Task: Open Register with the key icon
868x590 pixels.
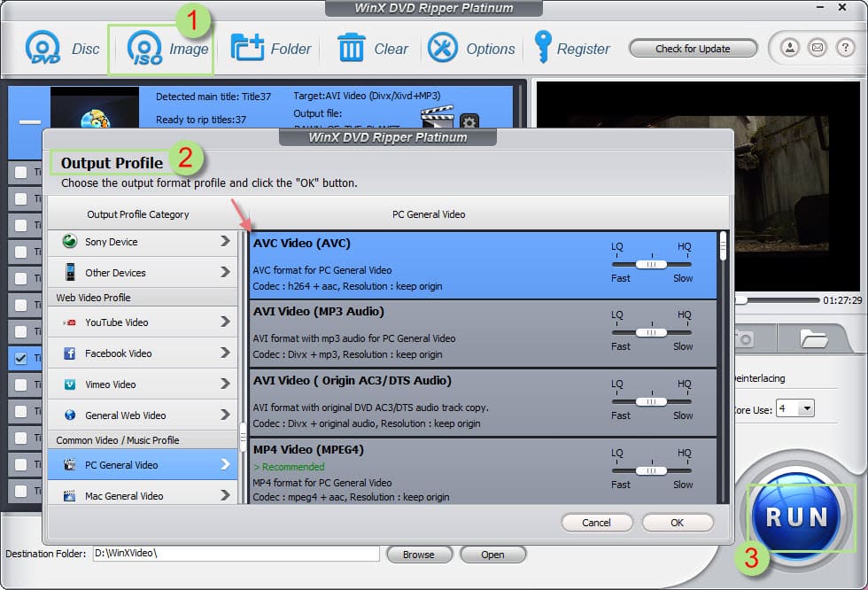Action: [542, 47]
